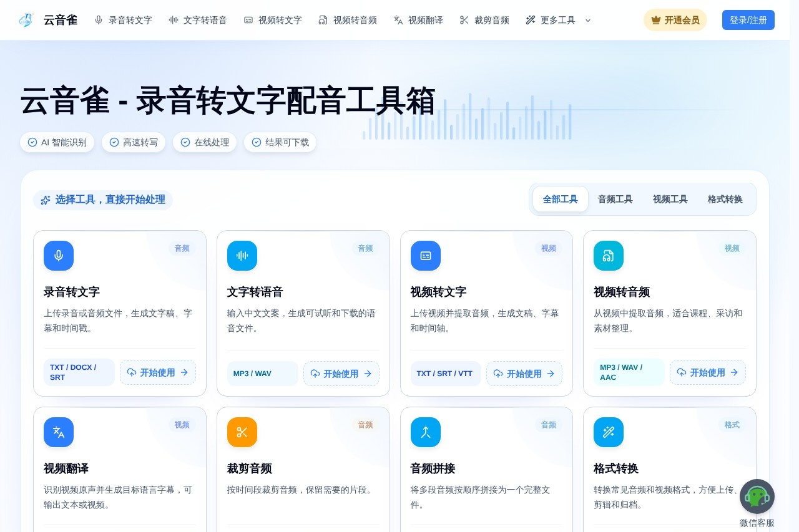
Task: Click the TXT / SRT / VTT format label
Action: point(446,374)
